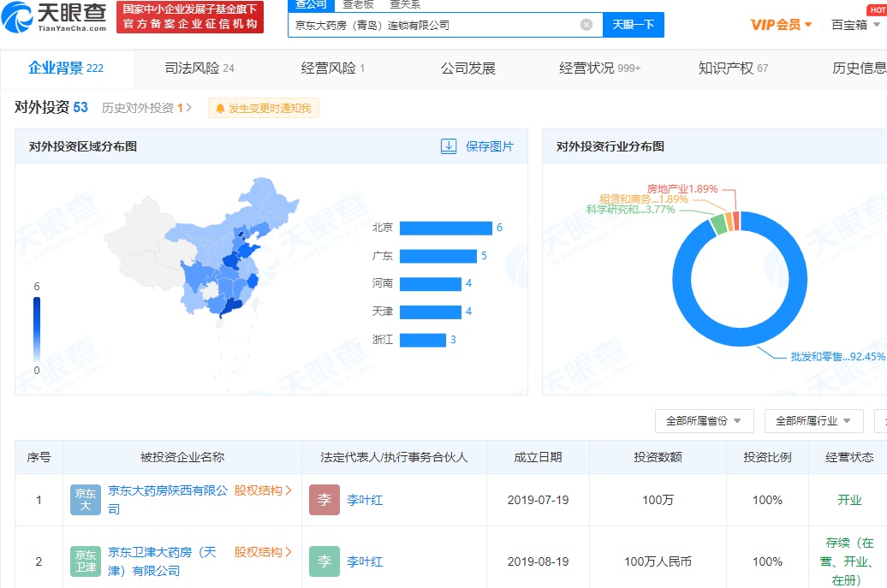The height and width of the screenshot is (588, 887).
Task: Click the red government-backed banner badge
Action: 190,17
